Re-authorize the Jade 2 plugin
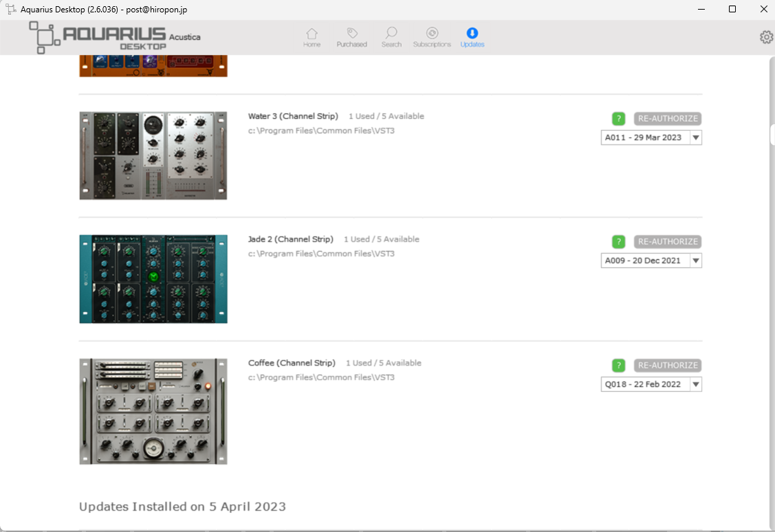The image size is (775, 532). click(668, 242)
